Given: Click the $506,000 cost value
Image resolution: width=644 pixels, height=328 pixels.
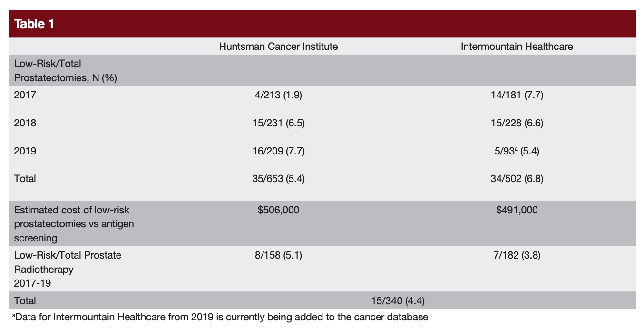Looking at the screenshot, I should 278,210.
